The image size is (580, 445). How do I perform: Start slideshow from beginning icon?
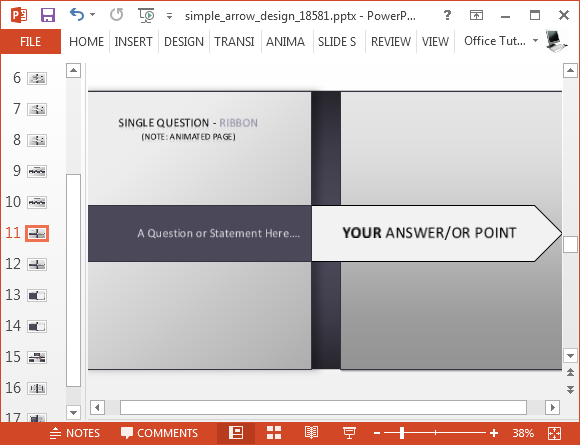[x=146, y=16]
